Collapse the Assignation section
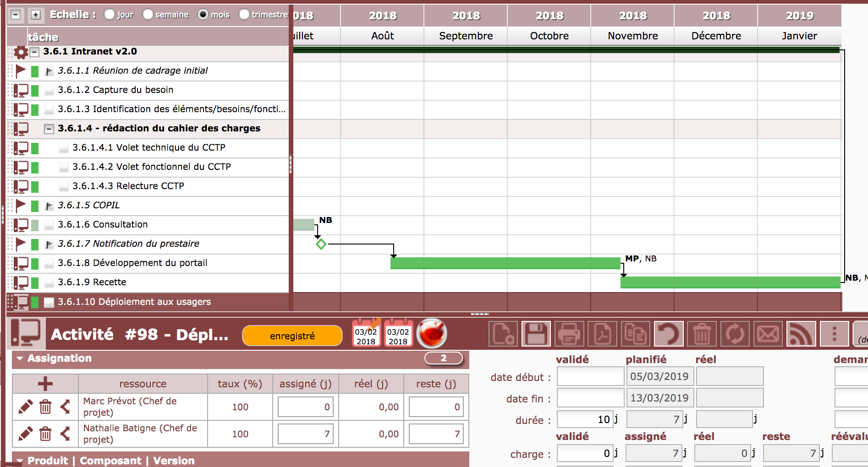Screen dimensions: 868x467 (x=20, y=358)
